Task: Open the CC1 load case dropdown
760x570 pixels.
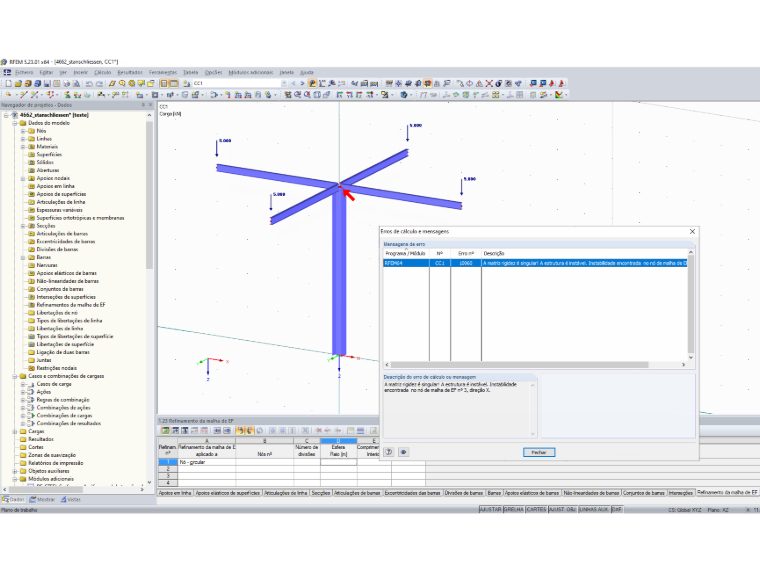Action: pyautogui.click(x=284, y=83)
